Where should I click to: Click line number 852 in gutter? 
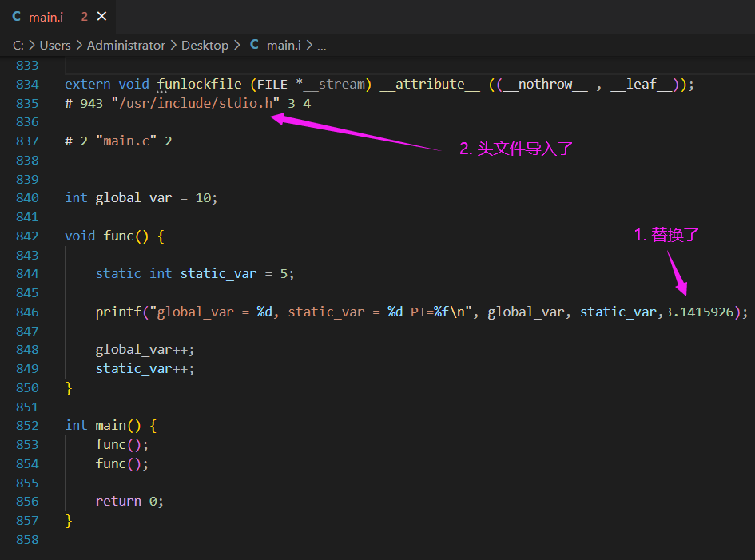(27, 426)
